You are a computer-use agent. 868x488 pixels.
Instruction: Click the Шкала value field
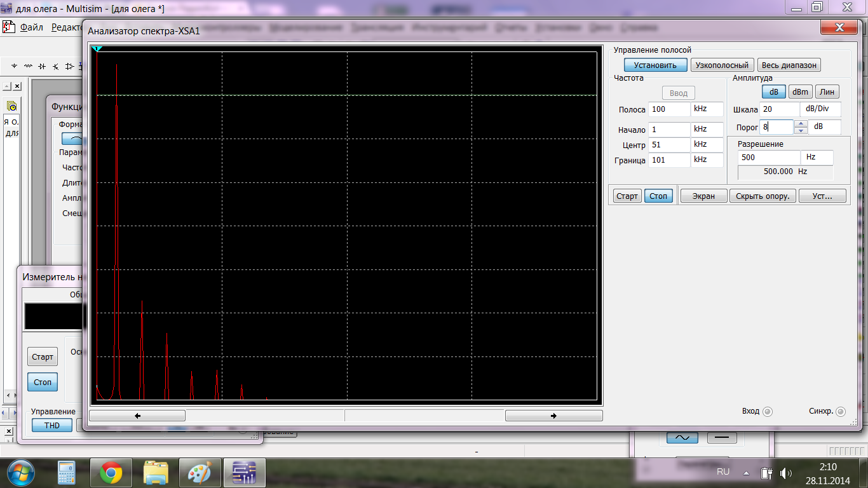780,109
